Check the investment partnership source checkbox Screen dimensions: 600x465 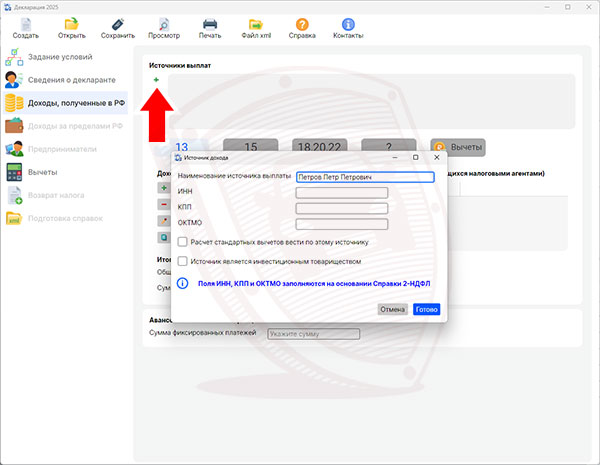[x=182, y=261]
